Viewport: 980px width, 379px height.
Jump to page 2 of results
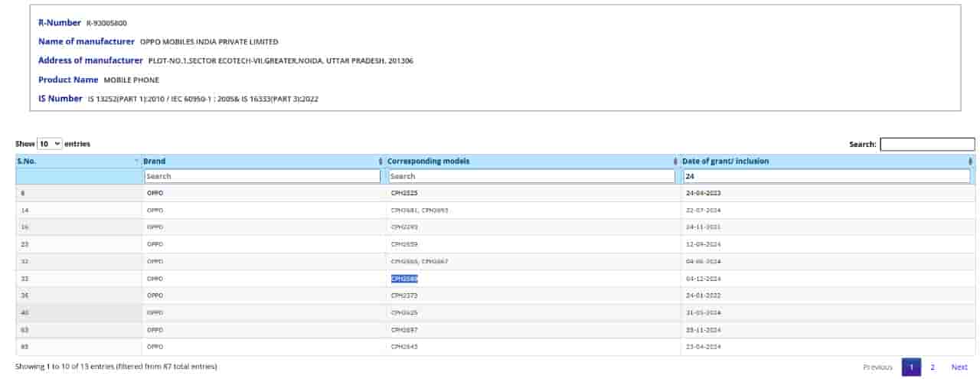click(x=932, y=368)
